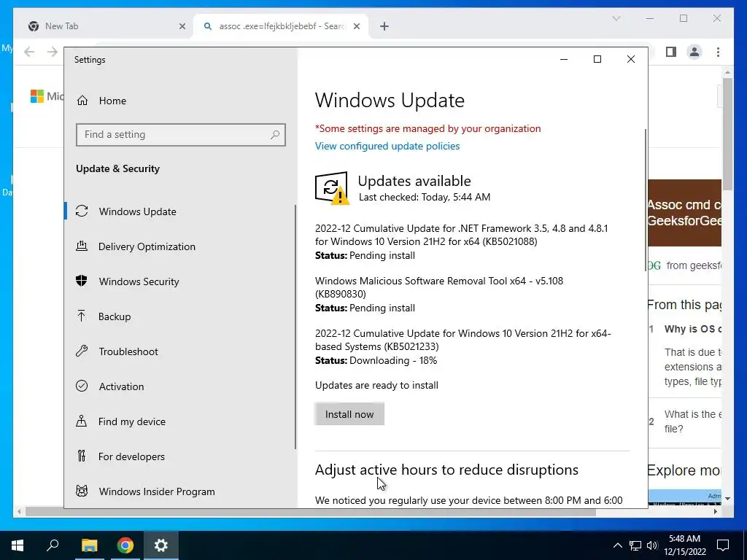Open Delivery Optimization icon in sidebar

82,246
